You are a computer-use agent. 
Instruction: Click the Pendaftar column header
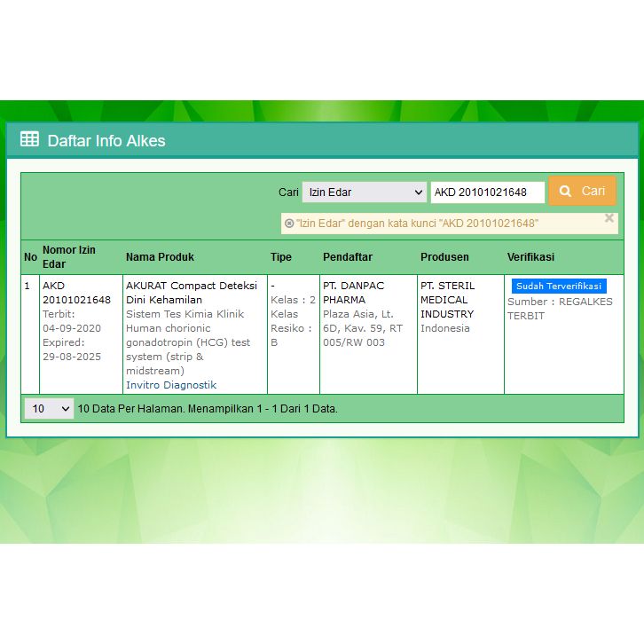point(348,256)
